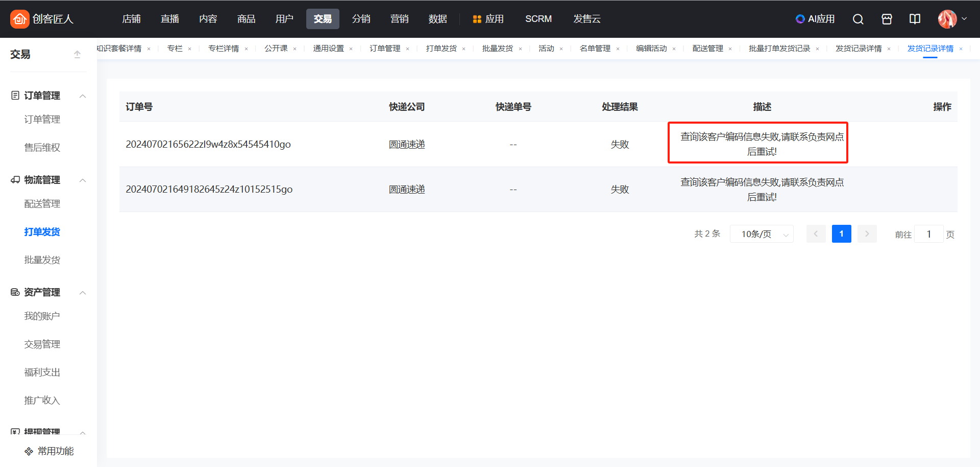
Task: Go to 售后维权 in sidebar
Action: pyautogui.click(x=42, y=148)
